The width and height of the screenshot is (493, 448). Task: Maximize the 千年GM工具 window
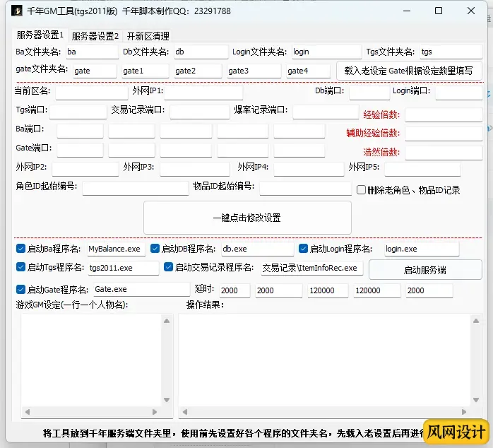pyautogui.click(x=439, y=11)
